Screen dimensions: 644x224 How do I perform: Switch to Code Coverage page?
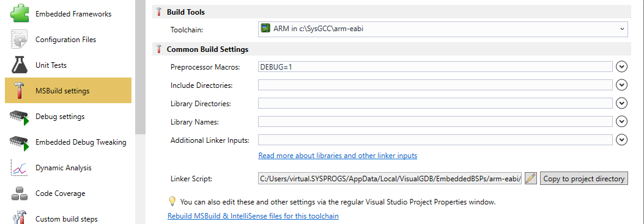[x=68, y=193]
